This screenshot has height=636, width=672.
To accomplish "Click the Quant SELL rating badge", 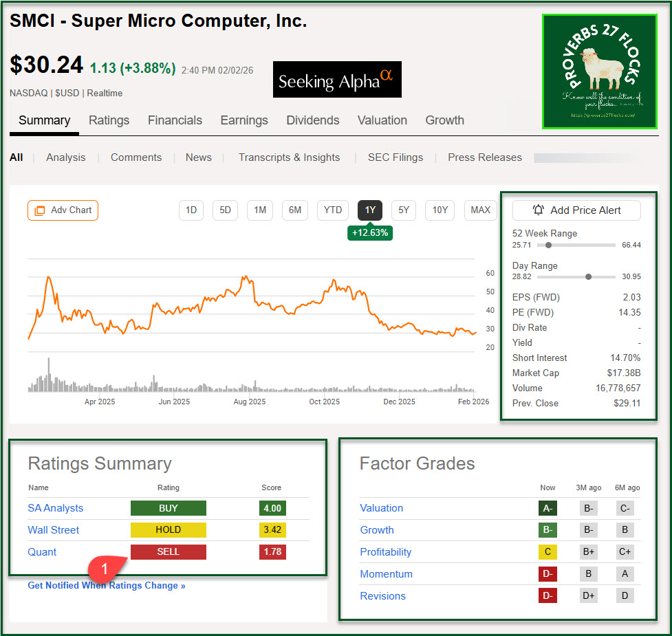I will tap(169, 552).
